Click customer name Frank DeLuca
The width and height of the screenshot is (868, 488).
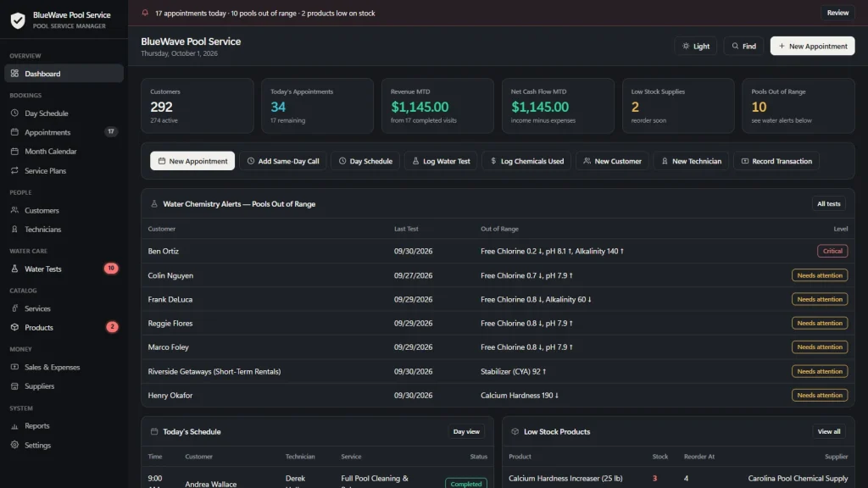170,299
